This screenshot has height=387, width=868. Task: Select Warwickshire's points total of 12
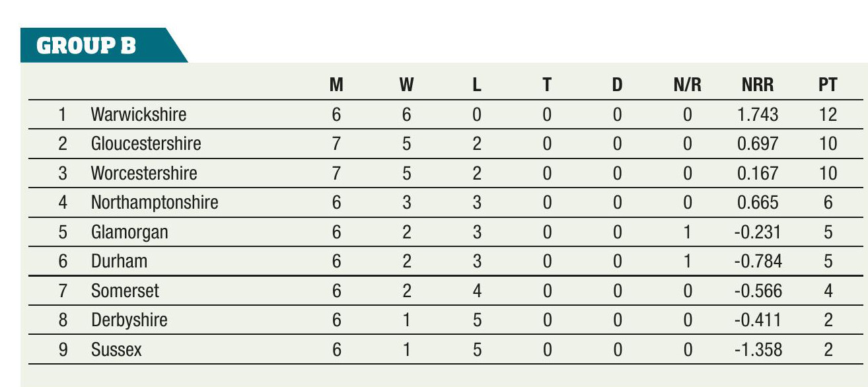(828, 114)
